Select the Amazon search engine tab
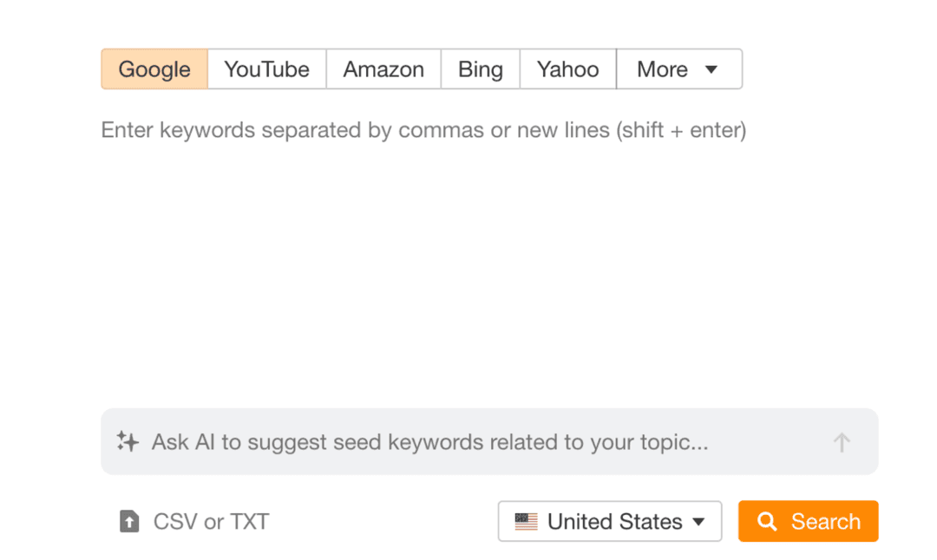The image size is (937, 560). 383,68
